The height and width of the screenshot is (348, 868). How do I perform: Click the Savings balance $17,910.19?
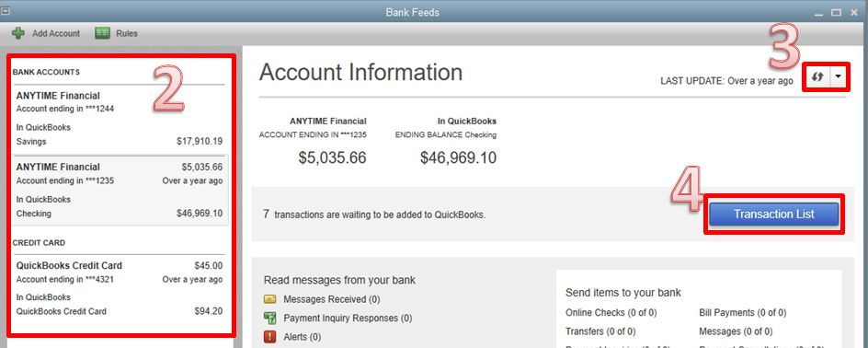(200, 141)
